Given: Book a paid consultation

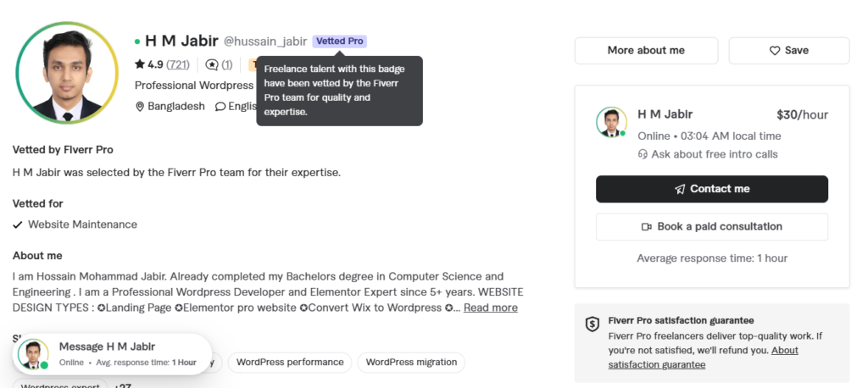Looking at the screenshot, I should [712, 227].
